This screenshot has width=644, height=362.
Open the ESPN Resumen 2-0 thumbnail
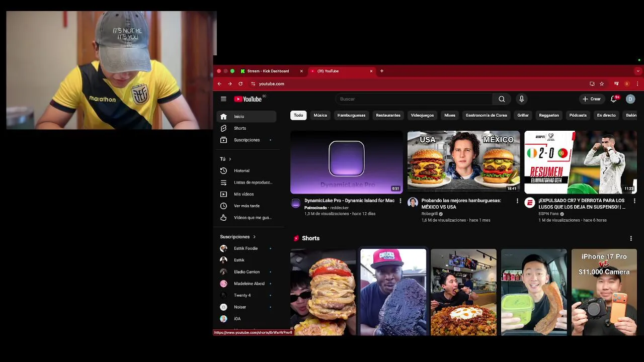pyautogui.click(x=581, y=162)
